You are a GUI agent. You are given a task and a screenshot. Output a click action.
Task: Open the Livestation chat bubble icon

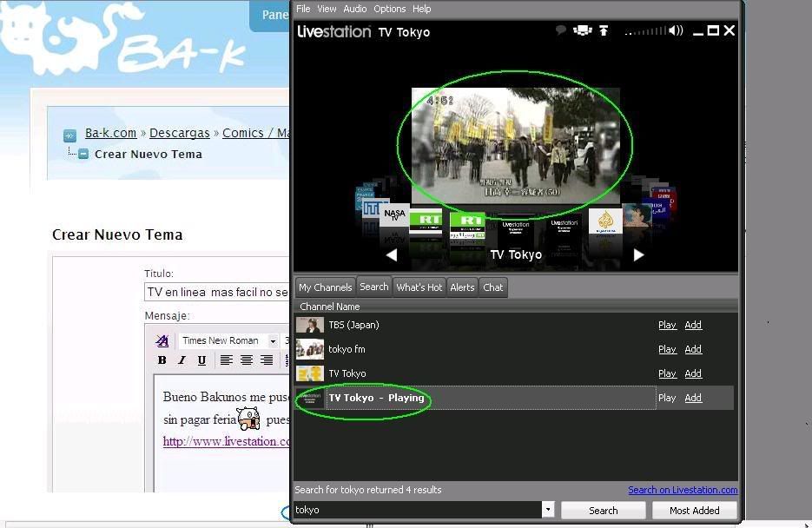[560, 30]
